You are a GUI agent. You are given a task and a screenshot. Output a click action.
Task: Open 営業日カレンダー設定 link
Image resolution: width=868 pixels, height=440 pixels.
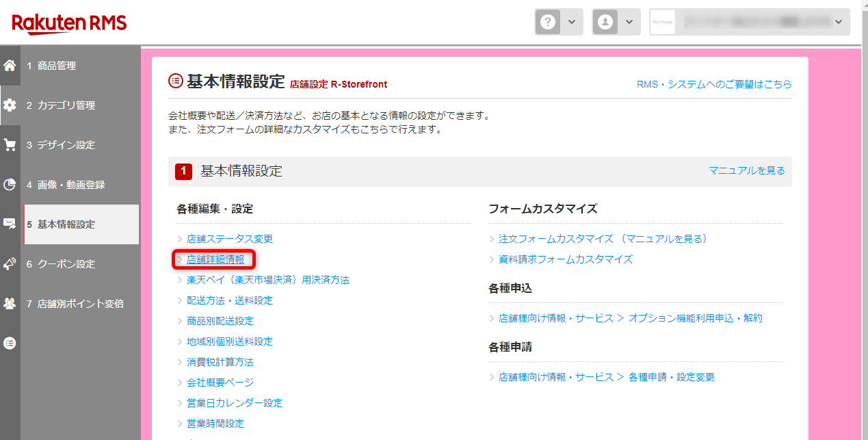click(234, 403)
